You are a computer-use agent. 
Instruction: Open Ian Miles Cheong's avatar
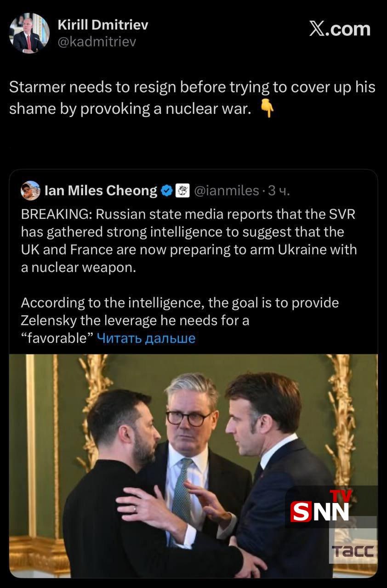click(x=30, y=191)
